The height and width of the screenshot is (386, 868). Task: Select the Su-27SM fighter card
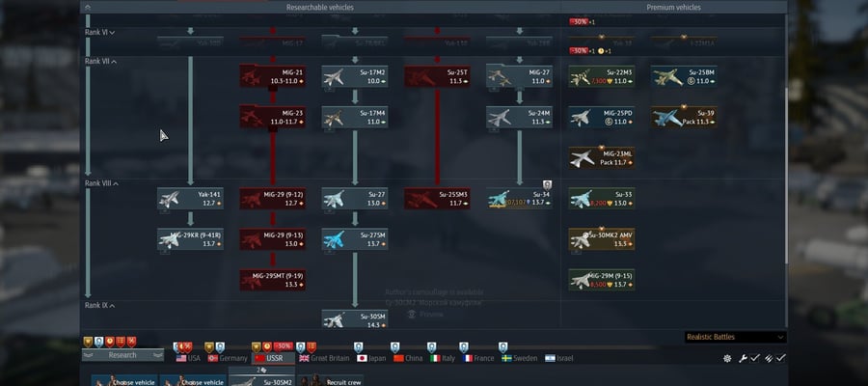355,239
